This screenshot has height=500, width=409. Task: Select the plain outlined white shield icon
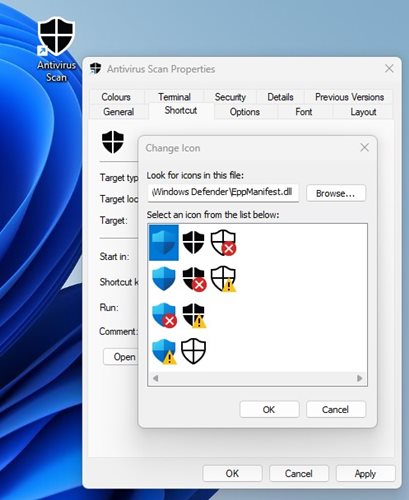click(x=193, y=351)
